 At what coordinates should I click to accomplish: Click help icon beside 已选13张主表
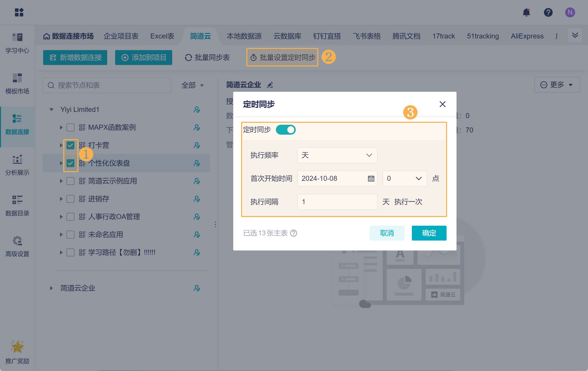point(294,233)
